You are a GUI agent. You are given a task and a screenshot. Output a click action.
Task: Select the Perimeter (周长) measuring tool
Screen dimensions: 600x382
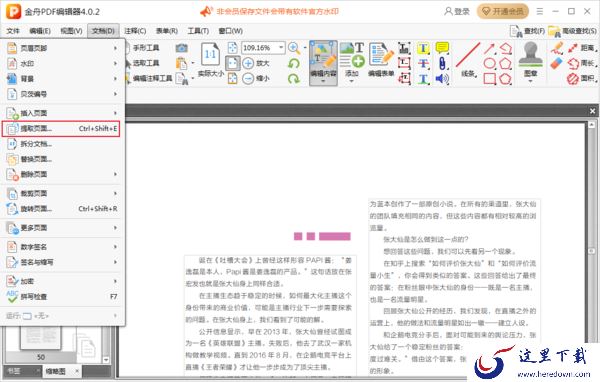582,63
